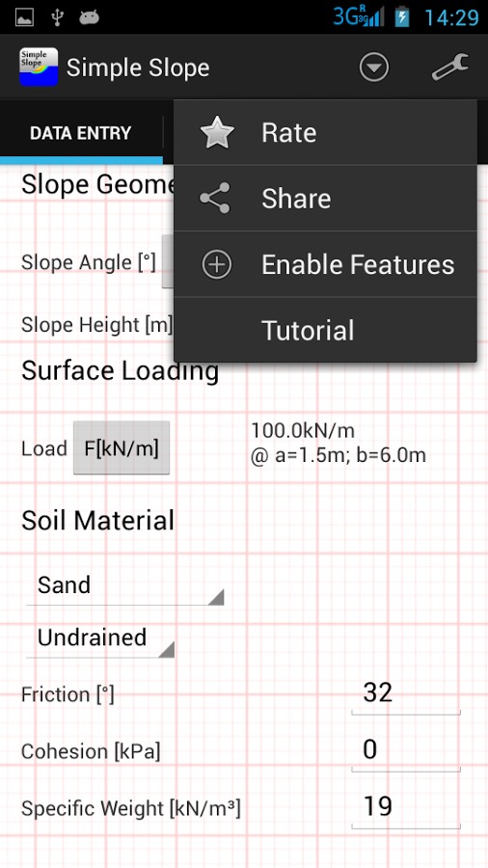Tap the star icon beside Rate

tap(217, 132)
